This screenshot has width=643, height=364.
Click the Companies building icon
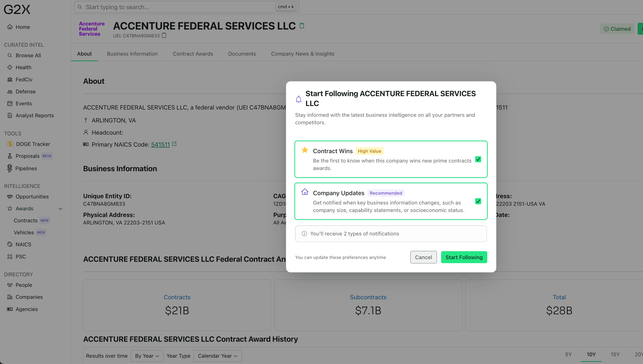coord(10,297)
